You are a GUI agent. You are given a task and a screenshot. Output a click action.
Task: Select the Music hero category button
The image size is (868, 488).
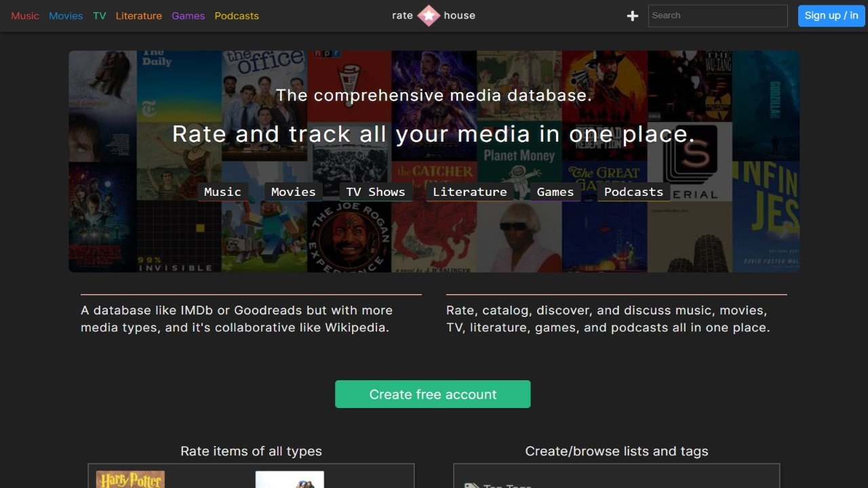click(222, 192)
